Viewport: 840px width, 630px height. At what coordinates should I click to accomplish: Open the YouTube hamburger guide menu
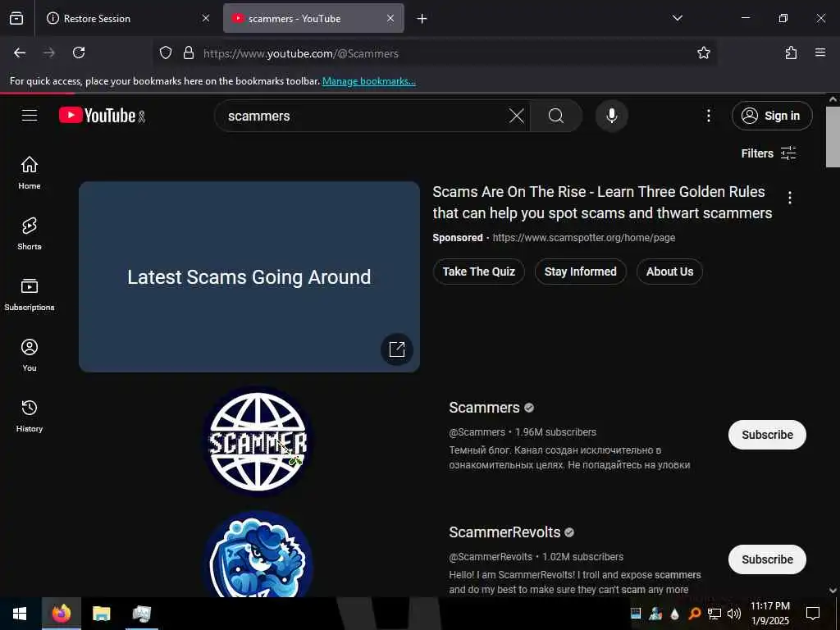pos(30,116)
